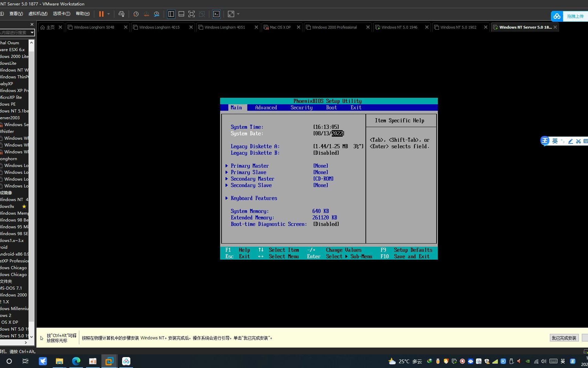Click the 英 language toggle in IME bar
This screenshot has width=588, height=368.
click(555, 141)
